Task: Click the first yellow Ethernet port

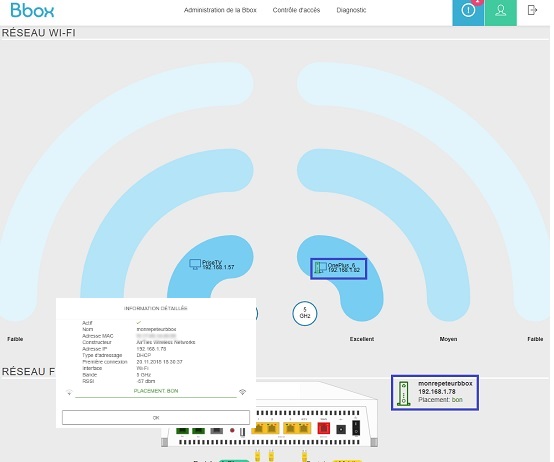Action: (259, 428)
